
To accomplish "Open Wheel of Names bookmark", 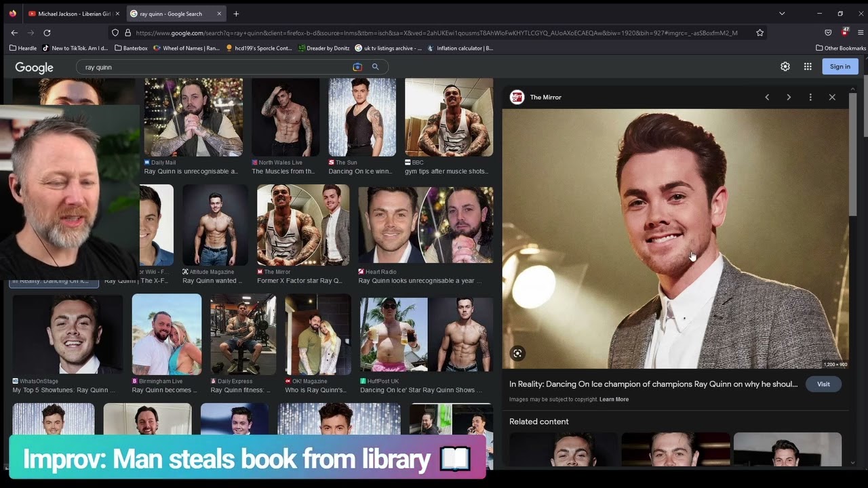I will pyautogui.click(x=186, y=48).
